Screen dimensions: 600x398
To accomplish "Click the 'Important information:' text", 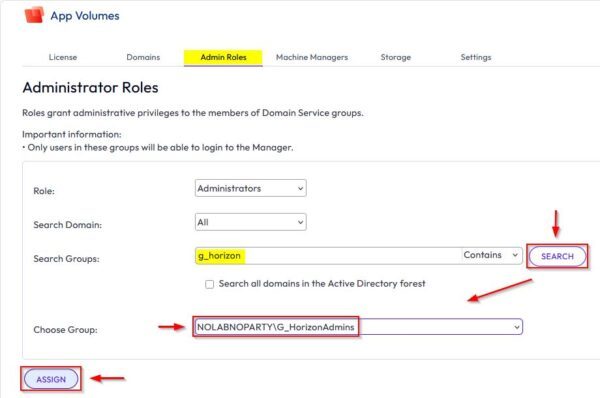I will click(72, 134).
